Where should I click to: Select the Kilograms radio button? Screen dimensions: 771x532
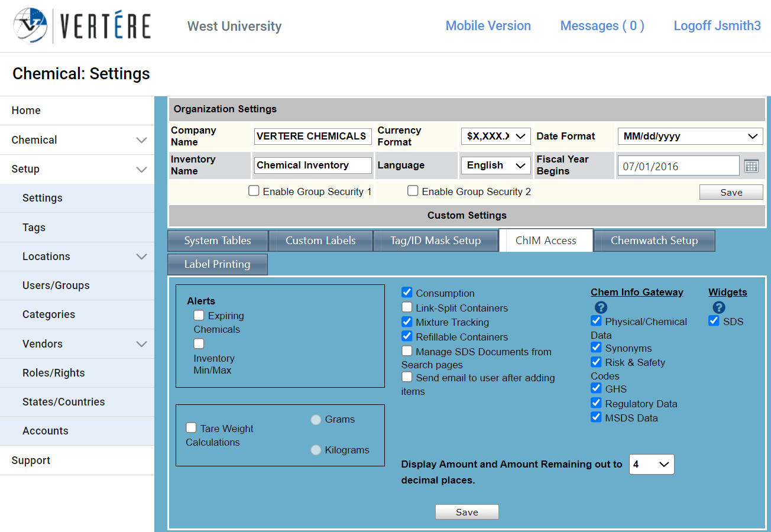click(x=316, y=450)
